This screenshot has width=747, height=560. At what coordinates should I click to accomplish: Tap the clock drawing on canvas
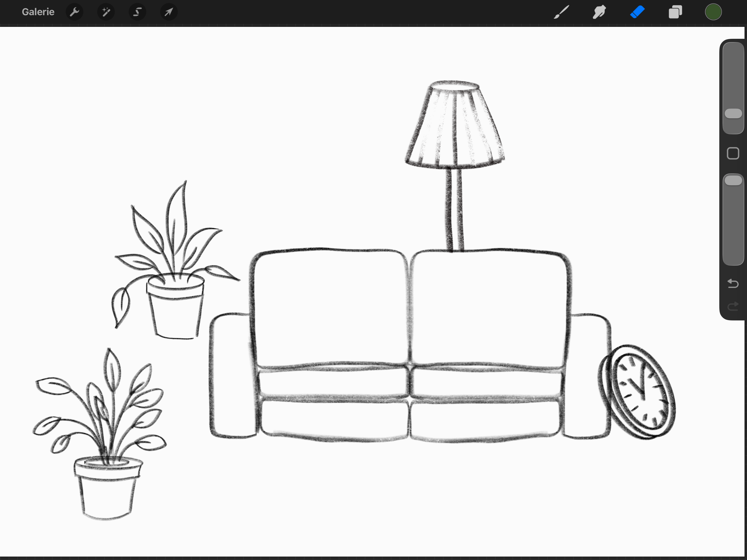coord(636,392)
